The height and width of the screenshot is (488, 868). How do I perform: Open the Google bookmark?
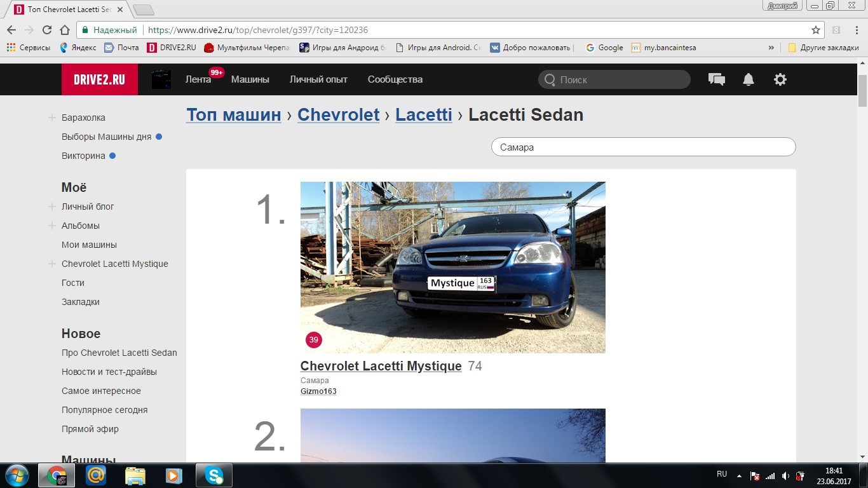604,48
